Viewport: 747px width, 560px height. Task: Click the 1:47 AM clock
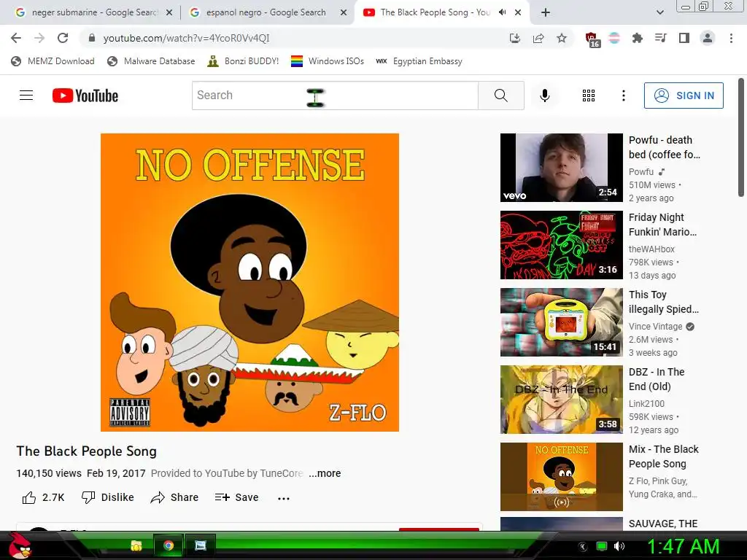click(x=683, y=546)
